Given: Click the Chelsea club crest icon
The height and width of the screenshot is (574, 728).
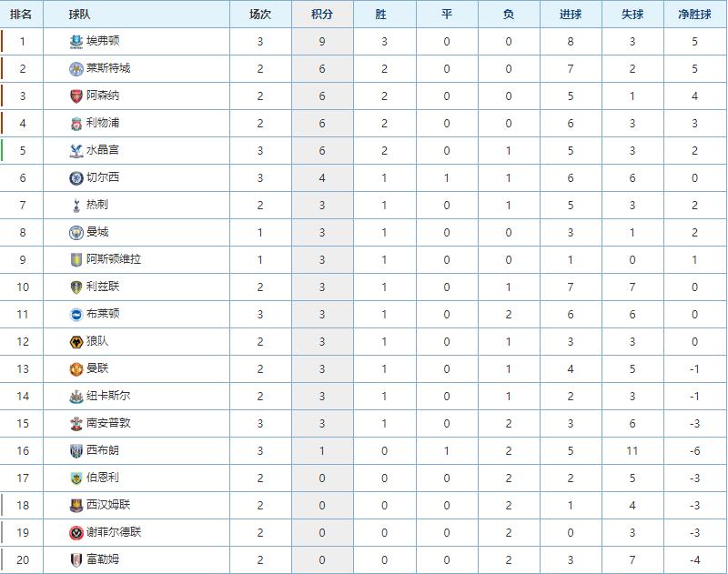Looking at the screenshot, I should click(x=76, y=177).
